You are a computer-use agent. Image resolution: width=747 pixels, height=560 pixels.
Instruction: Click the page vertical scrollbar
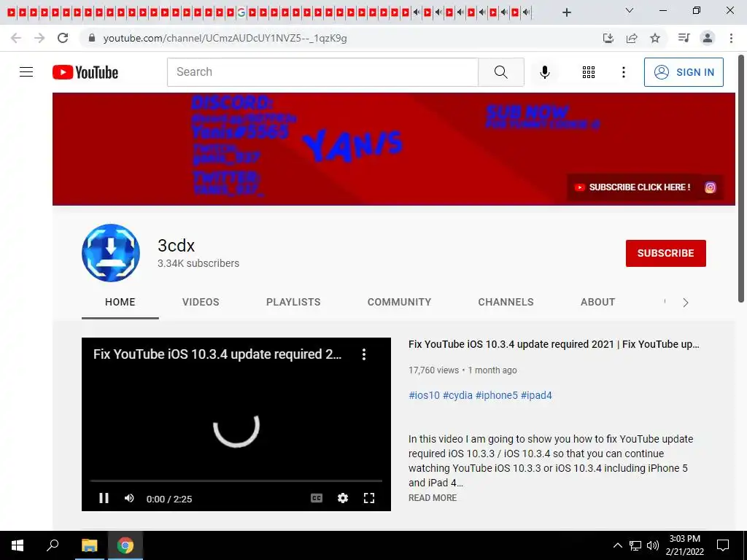point(741,179)
